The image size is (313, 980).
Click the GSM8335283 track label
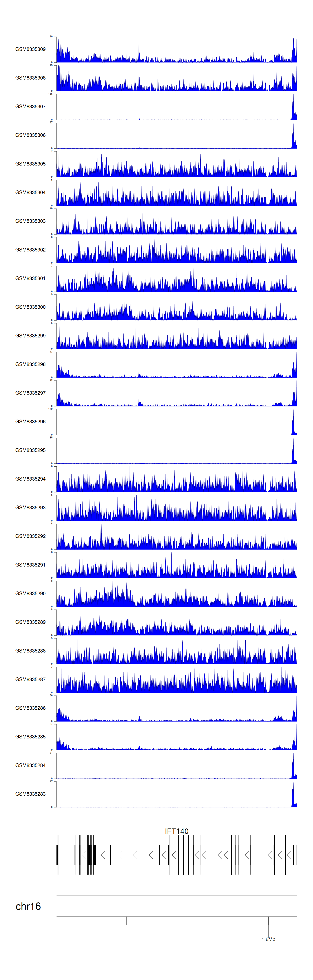pos(30,794)
